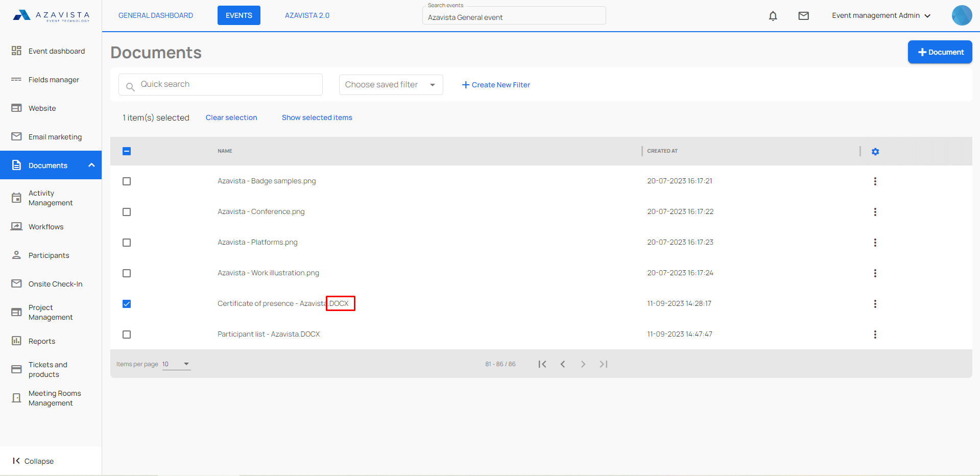This screenshot has width=980, height=476.
Task: Click the Event dashboard sidebar icon
Action: [x=16, y=51]
